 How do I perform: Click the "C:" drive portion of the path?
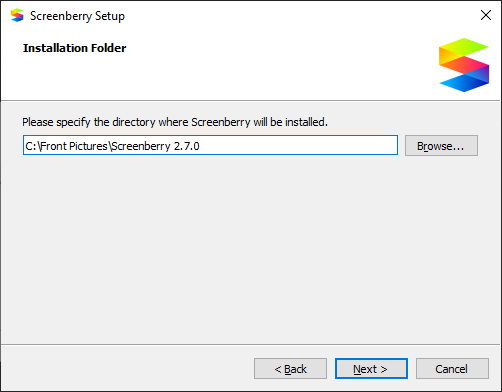point(31,146)
